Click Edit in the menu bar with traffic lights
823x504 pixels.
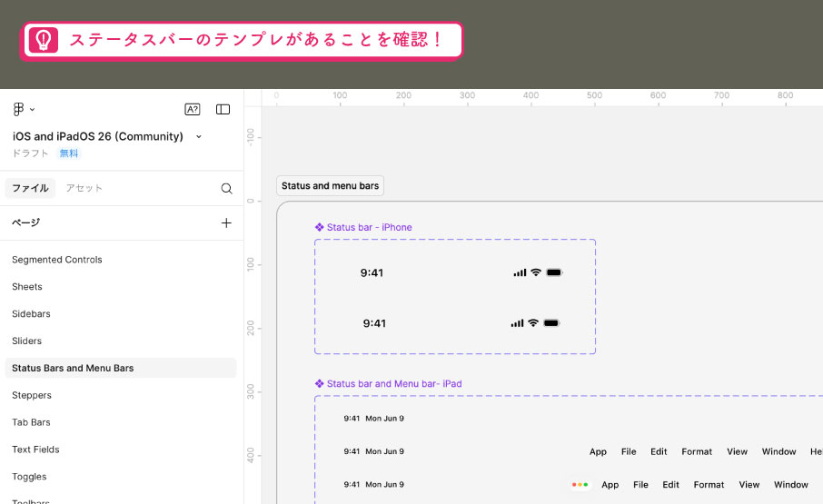(670, 485)
